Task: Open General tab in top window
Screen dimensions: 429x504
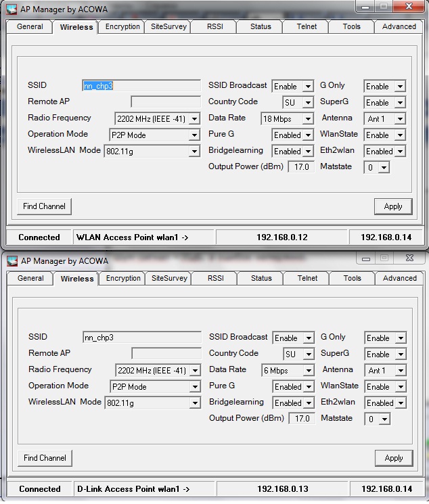Action: coord(30,26)
